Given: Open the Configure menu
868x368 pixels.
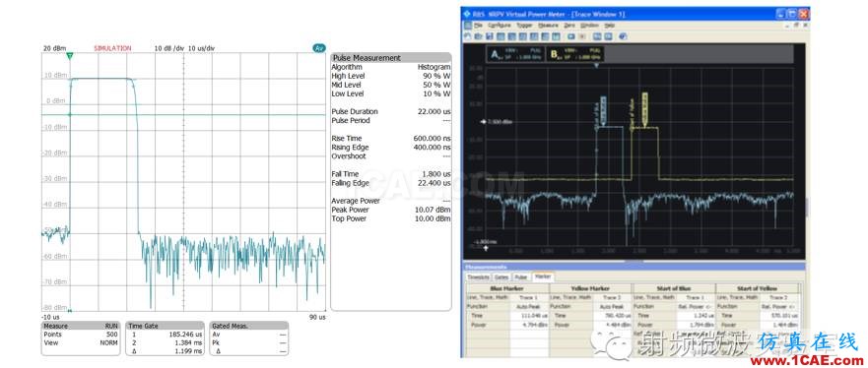Looking at the screenshot, I should coord(500,26).
